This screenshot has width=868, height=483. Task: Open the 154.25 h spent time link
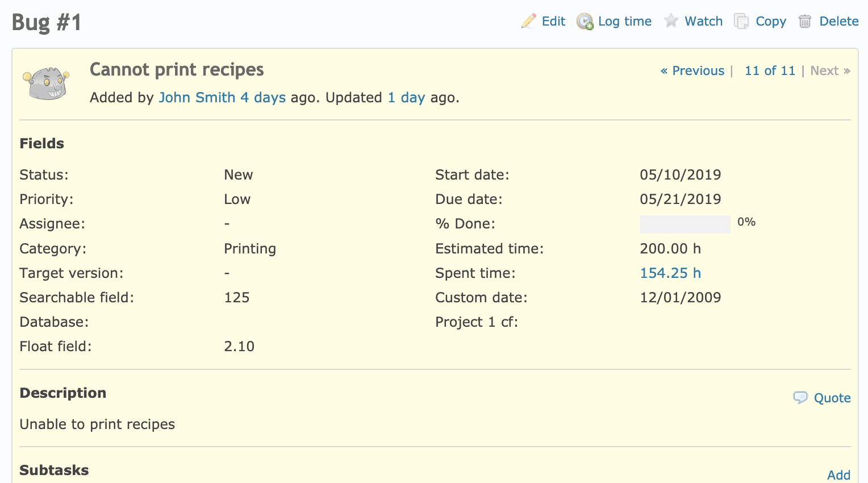[670, 273]
